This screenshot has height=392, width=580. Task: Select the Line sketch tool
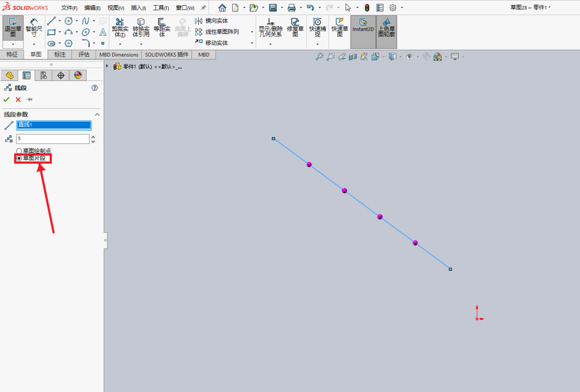[x=52, y=21]
